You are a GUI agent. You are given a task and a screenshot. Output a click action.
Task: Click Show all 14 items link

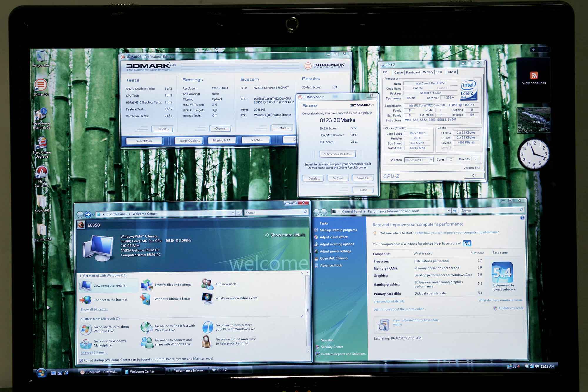click(94, 309)
